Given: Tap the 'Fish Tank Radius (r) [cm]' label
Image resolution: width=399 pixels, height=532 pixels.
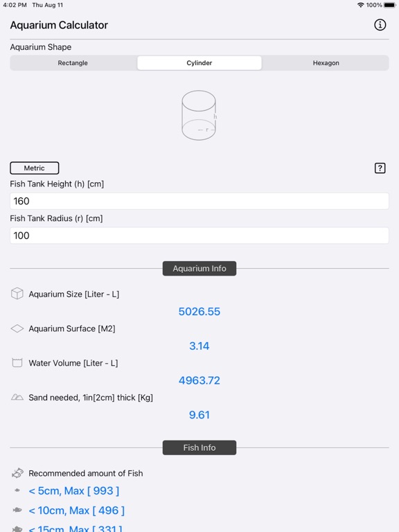Looking at the screenshot, I should point(56,218).
